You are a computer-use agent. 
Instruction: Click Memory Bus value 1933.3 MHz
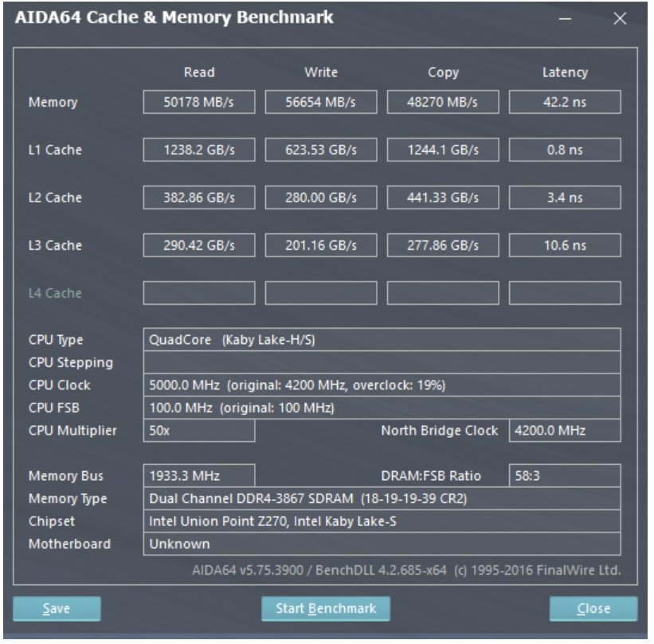click(199, 475)
